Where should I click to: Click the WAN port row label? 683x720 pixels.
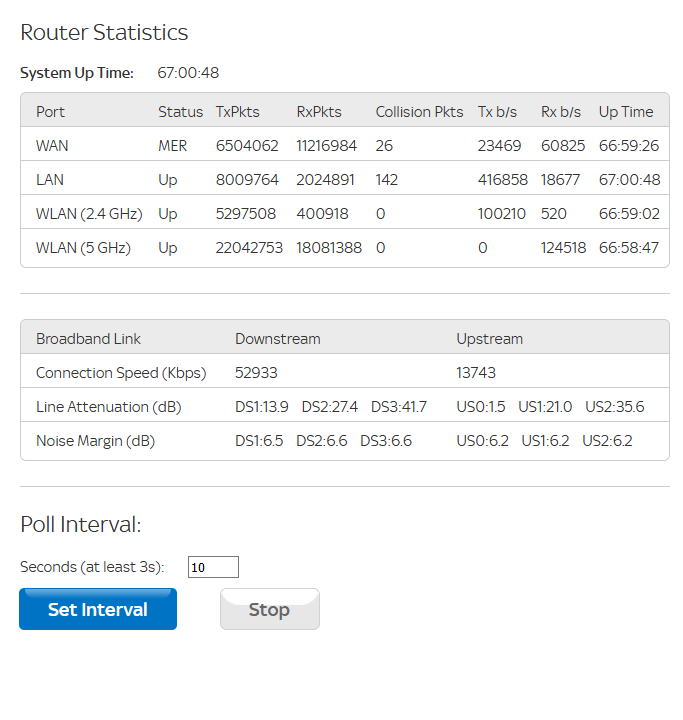52,146
